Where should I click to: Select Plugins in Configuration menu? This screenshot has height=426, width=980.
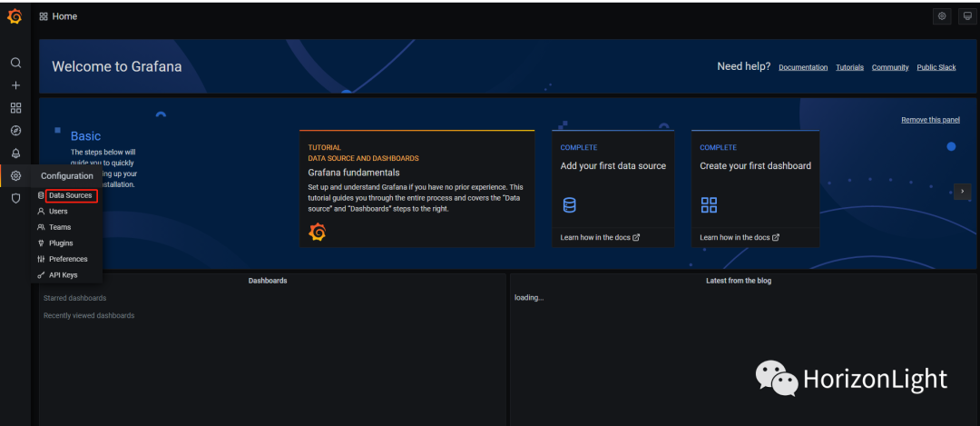click(x=62, y=243)
